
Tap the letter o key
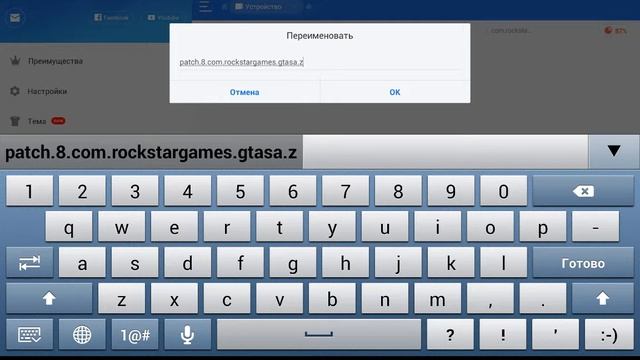[x=490, y=227]
